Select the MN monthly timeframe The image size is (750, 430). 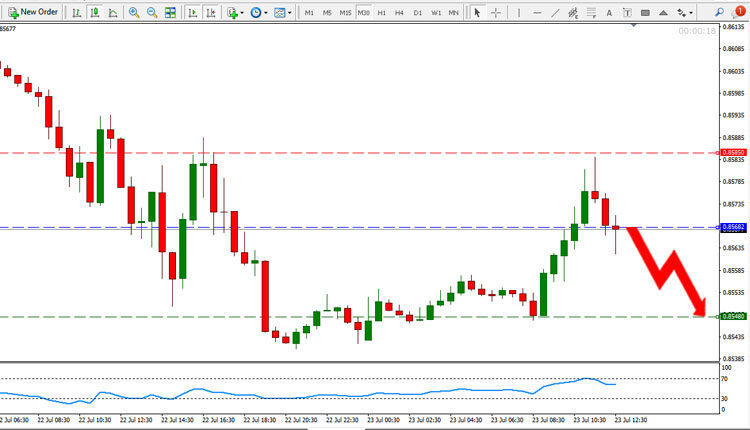(x=453, y=13)
